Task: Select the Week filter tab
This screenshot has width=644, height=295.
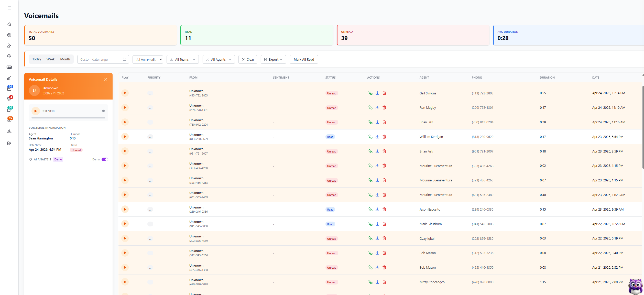Action: tap(50, 59)
